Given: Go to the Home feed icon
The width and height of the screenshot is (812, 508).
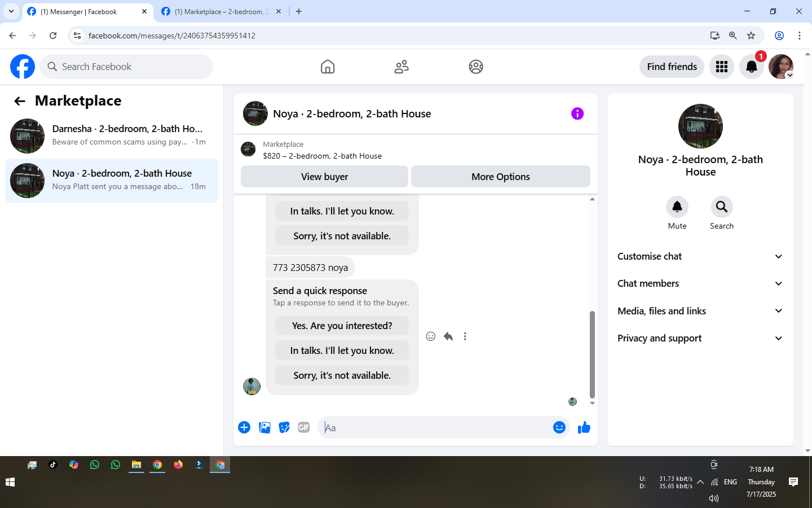Looking at the screenshot, I should (x=328, y=67).
